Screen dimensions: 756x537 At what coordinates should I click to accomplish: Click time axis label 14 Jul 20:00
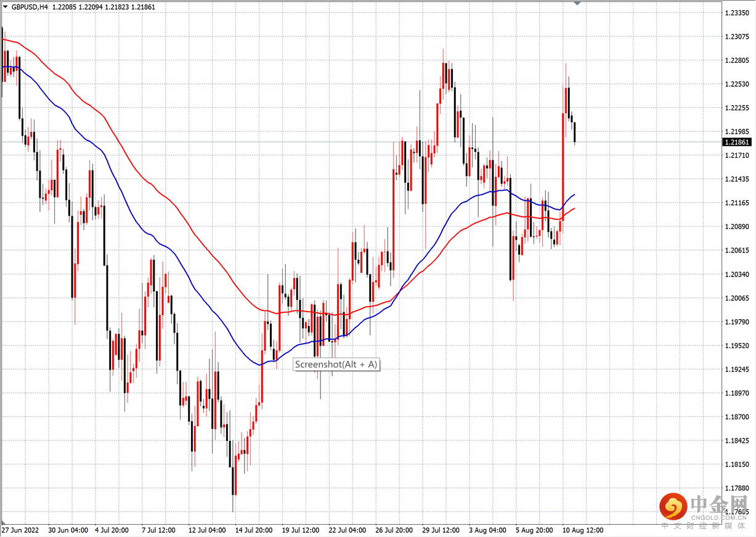click(x=254, y=530)
